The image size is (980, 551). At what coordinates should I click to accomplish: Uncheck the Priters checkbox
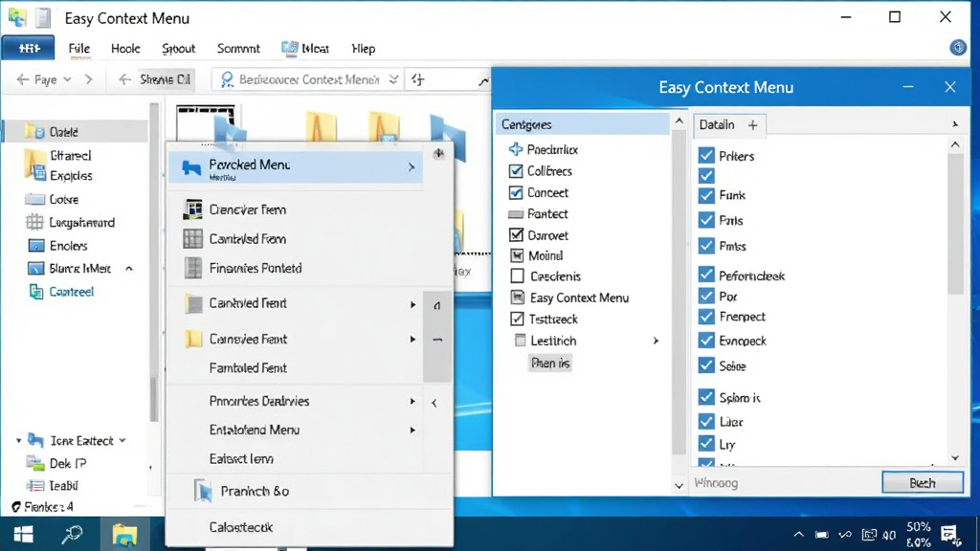(x=706, y=156)
